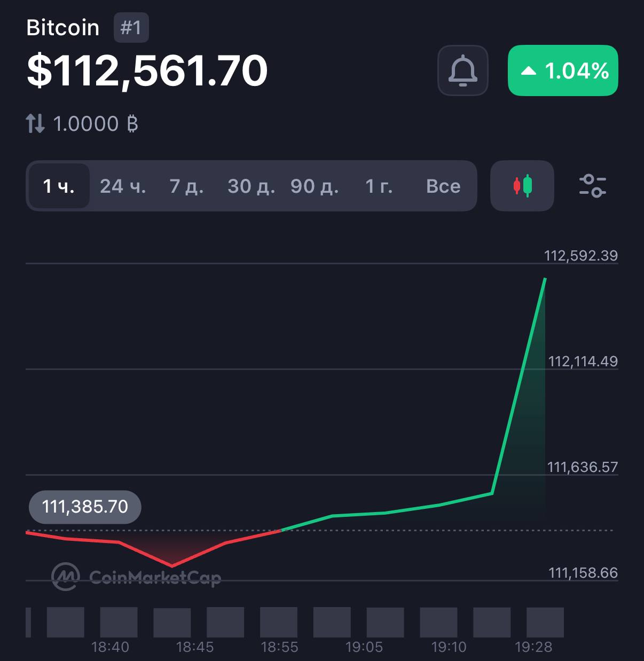This screenshot has height=661, width=644.
Task: Tap the $112,561.70 price display
Action: [147, 70]
